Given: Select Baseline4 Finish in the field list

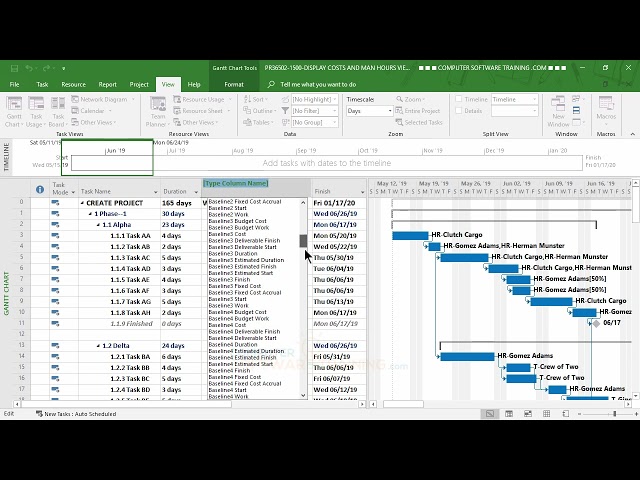Looking at the screenshot, I should pyautogui.click(x=229, y=371).
